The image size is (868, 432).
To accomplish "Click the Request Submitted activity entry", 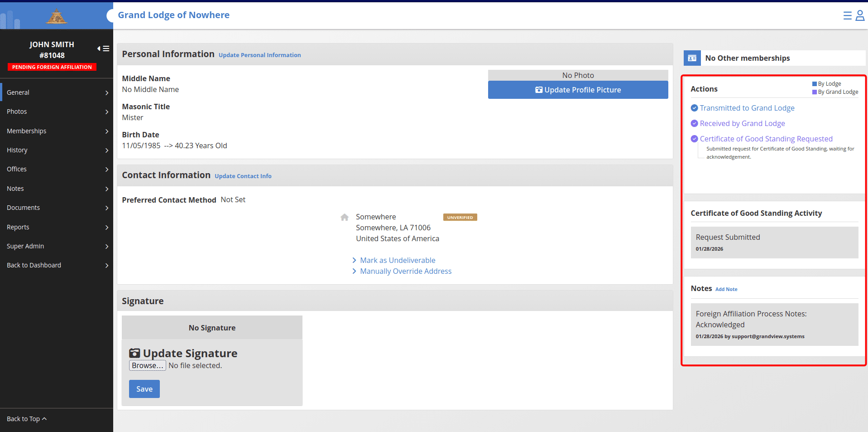I will pos(774,243).
